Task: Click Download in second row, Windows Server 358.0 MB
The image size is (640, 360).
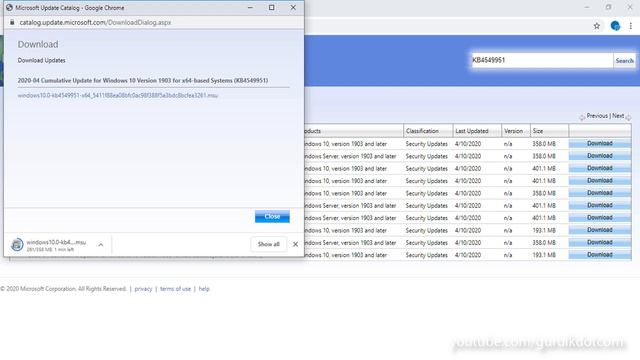Action: point(600,156)
